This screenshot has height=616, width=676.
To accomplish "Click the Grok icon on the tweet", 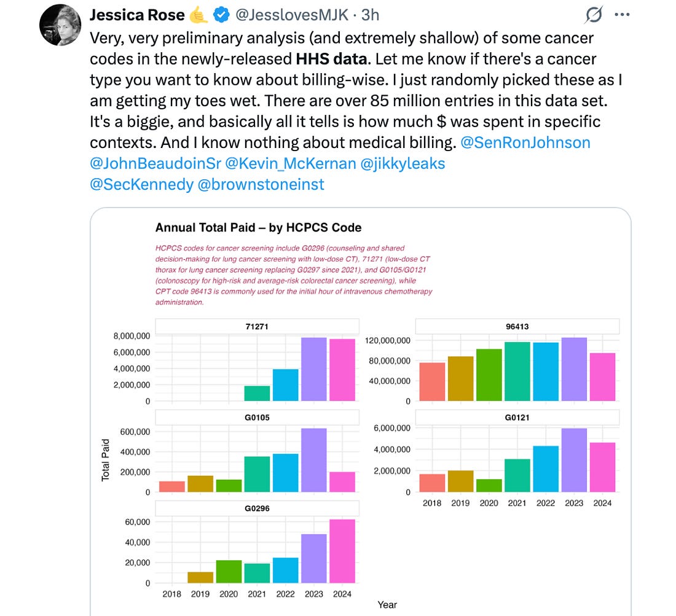I will (594, 15).
